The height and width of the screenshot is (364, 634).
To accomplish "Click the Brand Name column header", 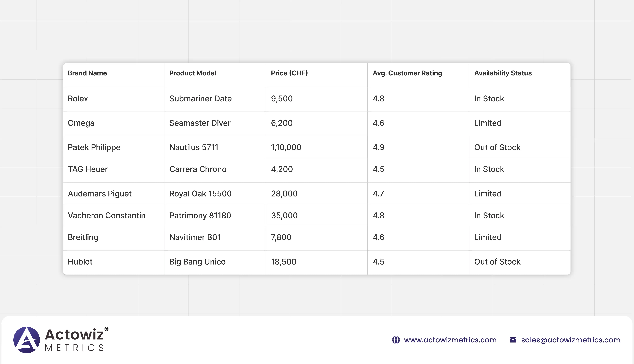I will tap(87, 73).
